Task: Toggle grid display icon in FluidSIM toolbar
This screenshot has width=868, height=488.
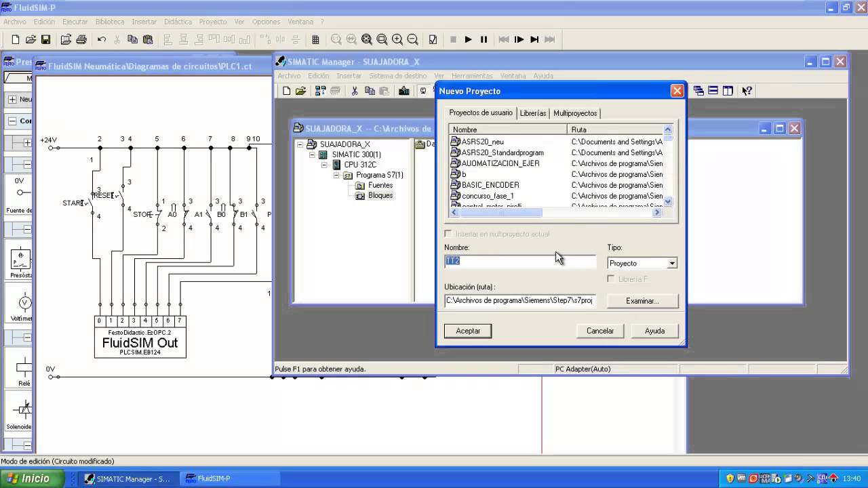Action: (x=315, y=40)
